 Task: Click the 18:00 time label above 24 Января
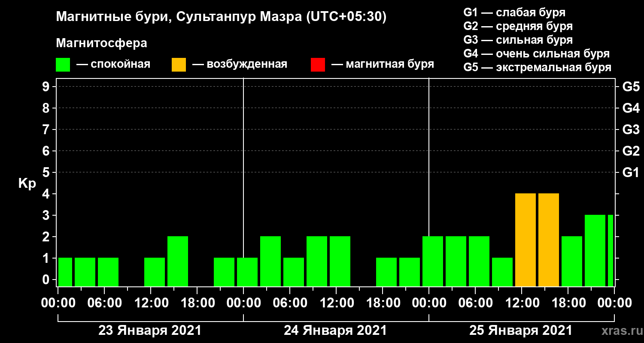coord(383,303)
